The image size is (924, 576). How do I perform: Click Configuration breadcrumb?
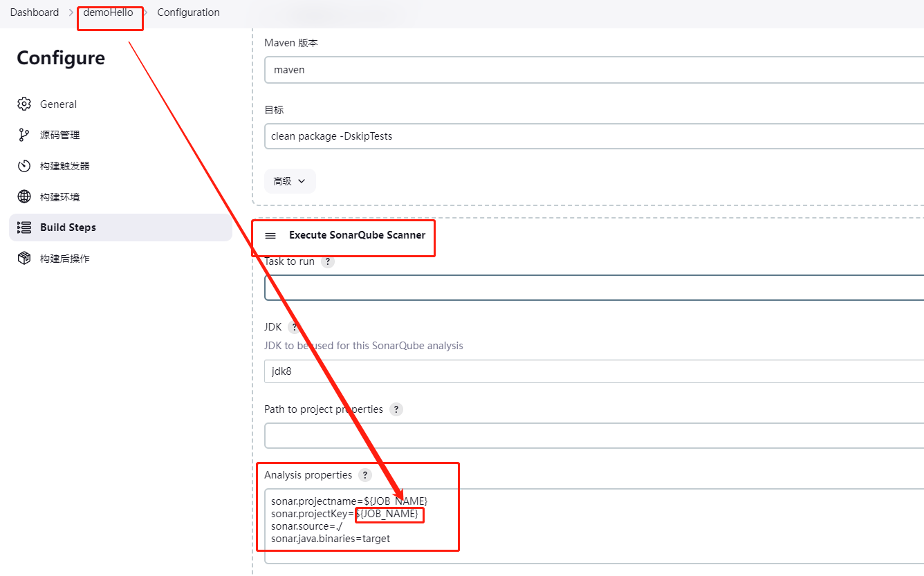[188, 12]
